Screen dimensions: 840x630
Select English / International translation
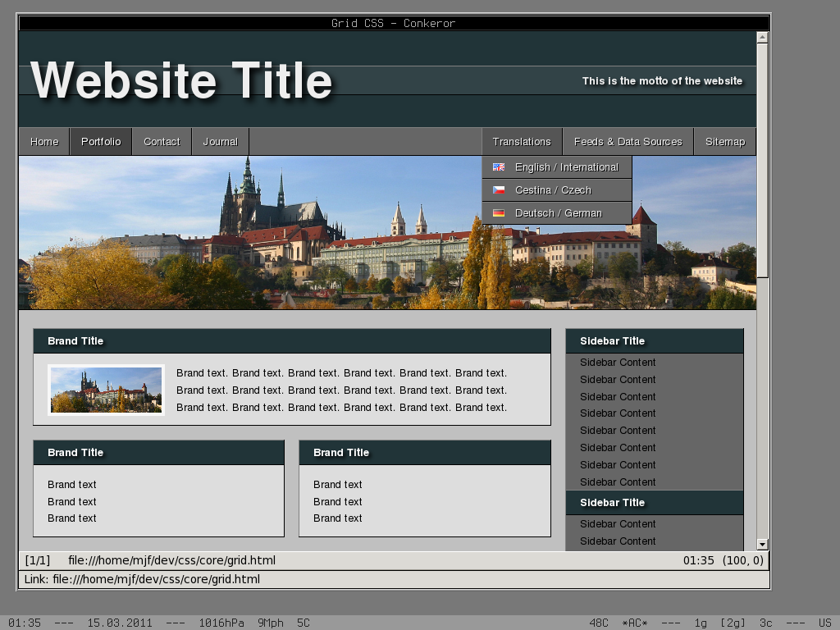click(x=566, y=167)
